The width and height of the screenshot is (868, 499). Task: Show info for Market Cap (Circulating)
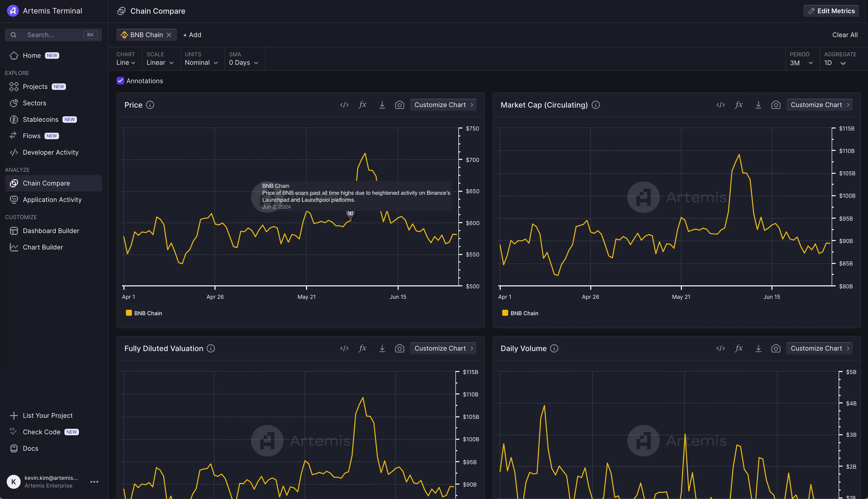[596, 105]
